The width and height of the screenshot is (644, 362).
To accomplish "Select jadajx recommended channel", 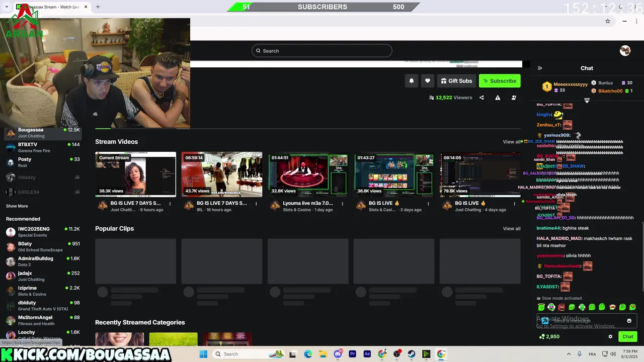I will [x=43, y=276].
